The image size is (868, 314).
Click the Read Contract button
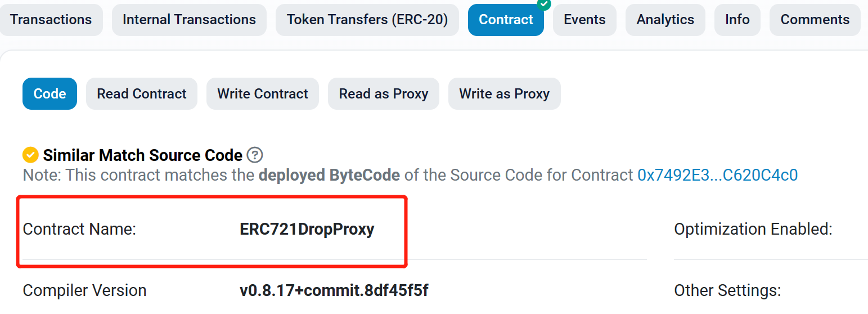click(142, 94)
